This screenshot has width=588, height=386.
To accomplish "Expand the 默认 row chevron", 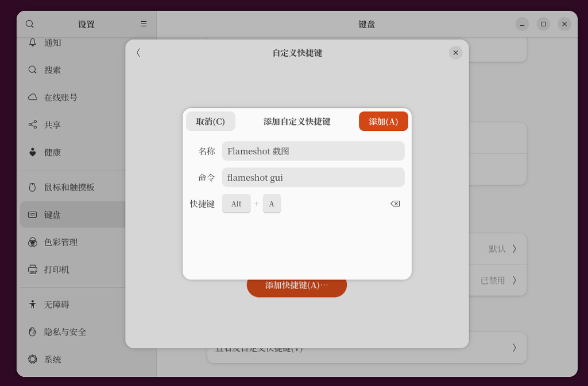I will [x=514, y=249].
